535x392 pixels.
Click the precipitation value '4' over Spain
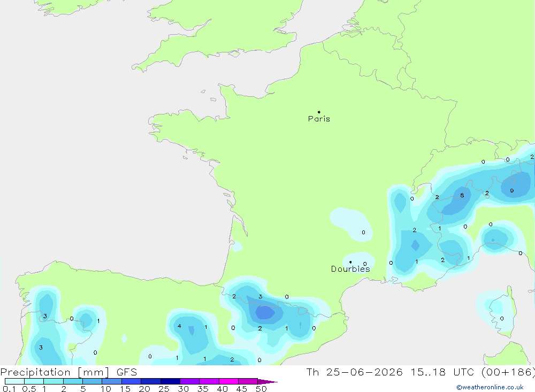click(179, 326)
